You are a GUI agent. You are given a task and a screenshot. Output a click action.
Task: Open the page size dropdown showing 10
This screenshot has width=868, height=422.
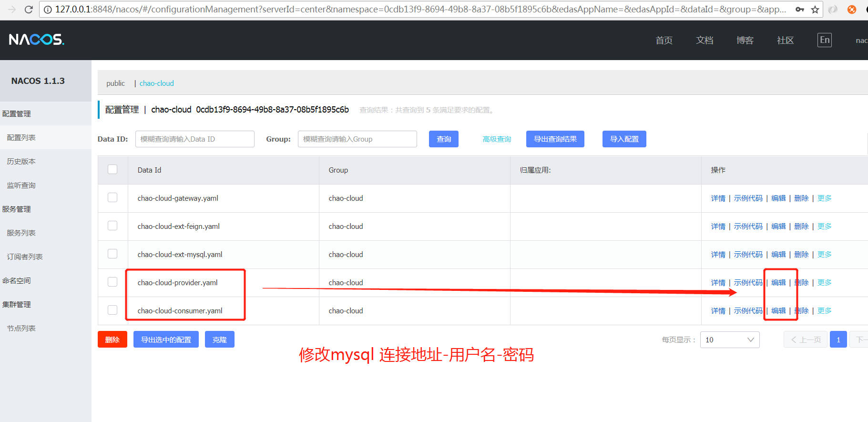[x=730, y=340]
